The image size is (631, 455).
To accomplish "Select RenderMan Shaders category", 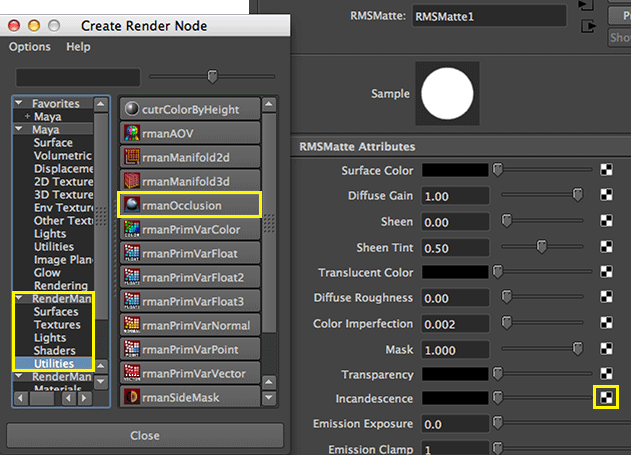I will 55,350.
